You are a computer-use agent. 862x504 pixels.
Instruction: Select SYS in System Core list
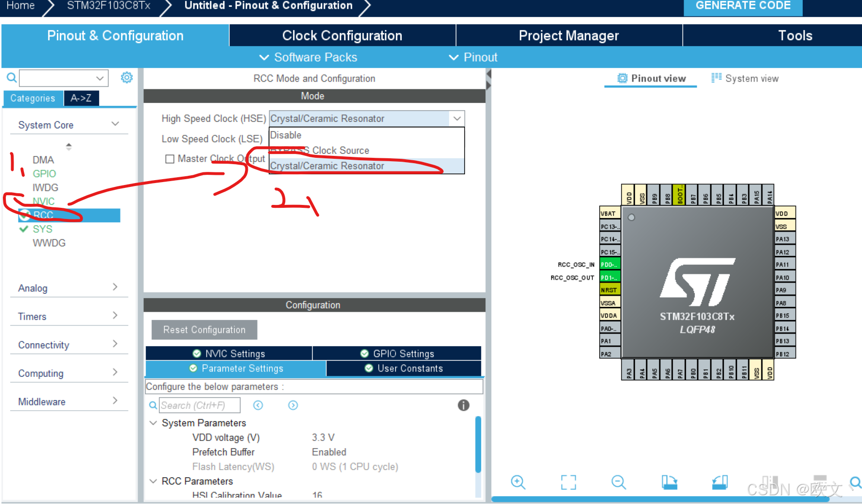point(42,229)
